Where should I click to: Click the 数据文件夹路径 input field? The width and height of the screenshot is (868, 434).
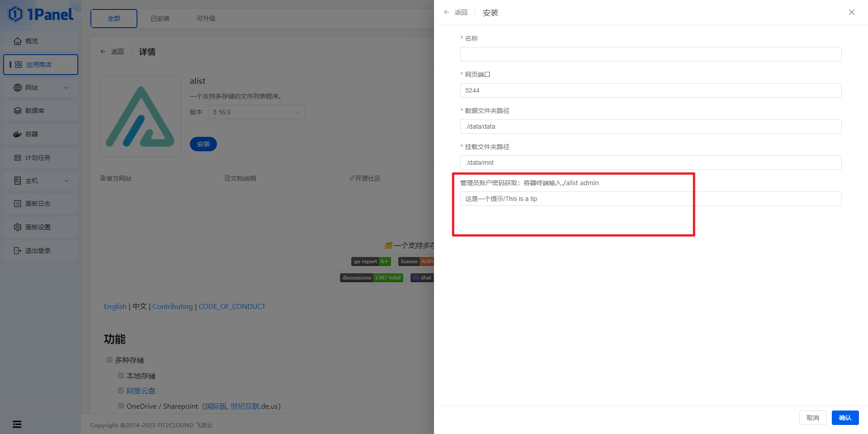(x=651, y=126)
